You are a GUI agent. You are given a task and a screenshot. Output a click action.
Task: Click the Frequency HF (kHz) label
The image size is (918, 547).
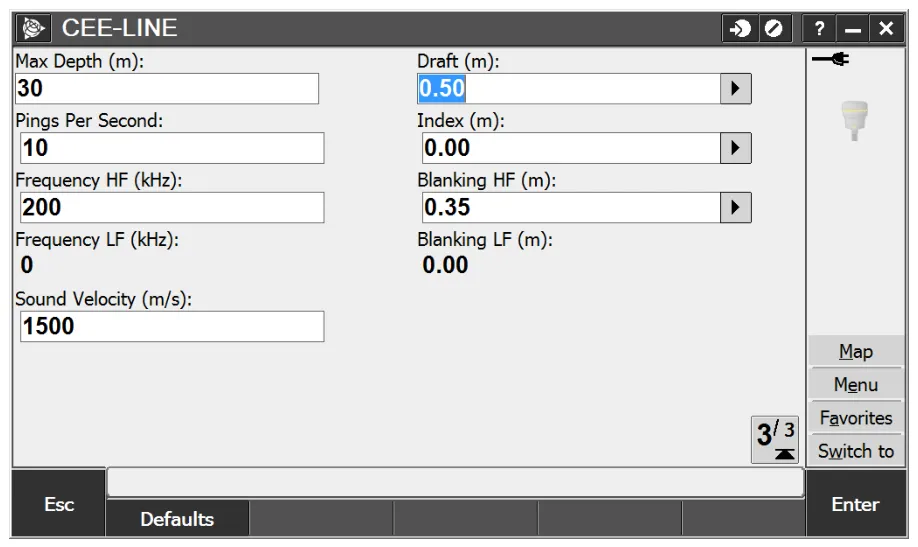point(98,180)
